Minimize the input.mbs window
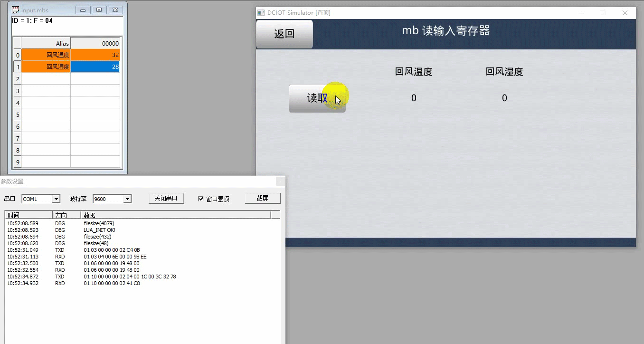644x344 pixels. click(x=83, y=10)
